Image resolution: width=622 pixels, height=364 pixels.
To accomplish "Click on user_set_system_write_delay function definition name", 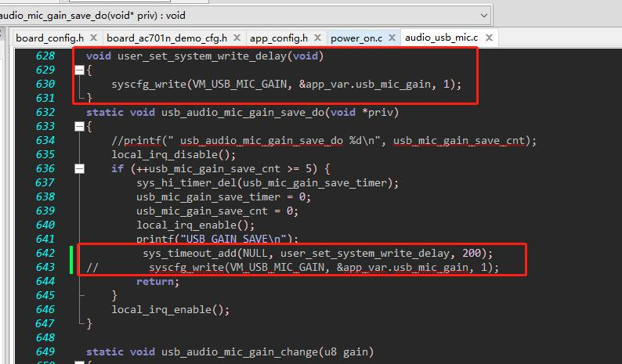I will (201, 56).
